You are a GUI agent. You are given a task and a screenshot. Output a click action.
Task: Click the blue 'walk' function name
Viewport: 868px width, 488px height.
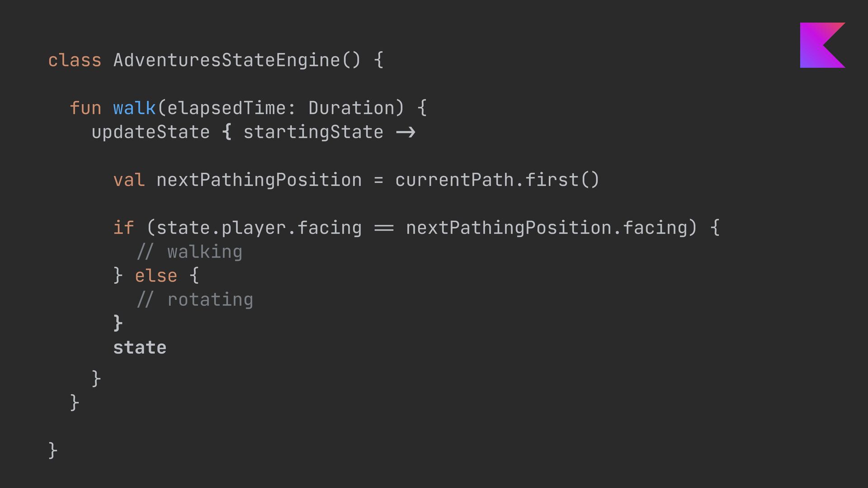tap(134, 108)
